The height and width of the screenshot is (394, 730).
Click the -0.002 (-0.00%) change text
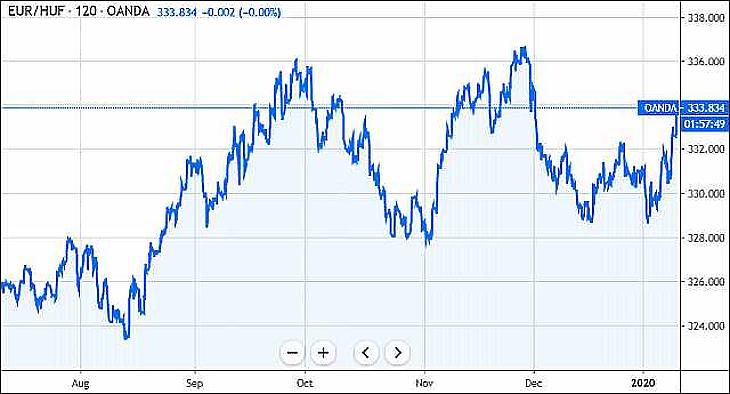[242, 12]
